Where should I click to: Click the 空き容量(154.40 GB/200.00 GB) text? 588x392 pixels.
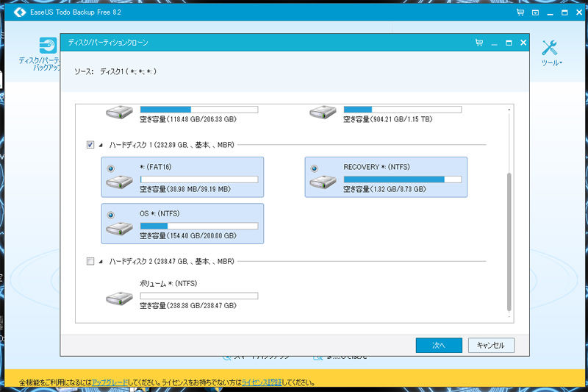pos(188,236)
